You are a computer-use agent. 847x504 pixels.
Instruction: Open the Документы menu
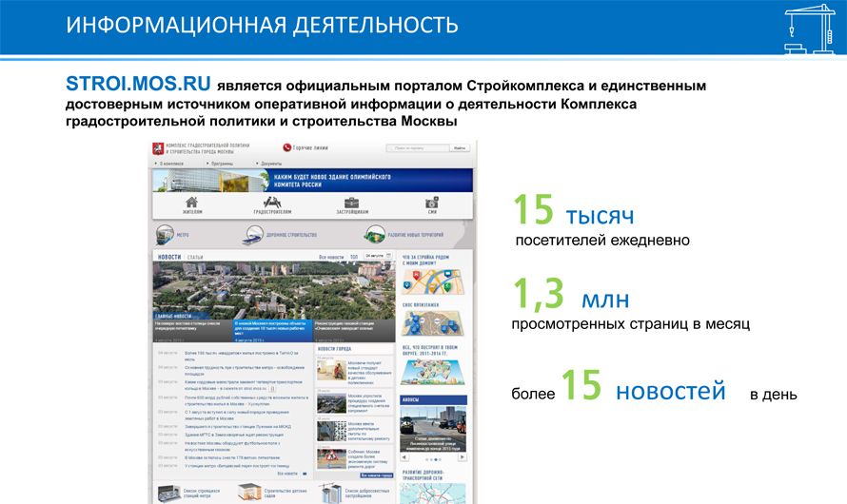269,163
